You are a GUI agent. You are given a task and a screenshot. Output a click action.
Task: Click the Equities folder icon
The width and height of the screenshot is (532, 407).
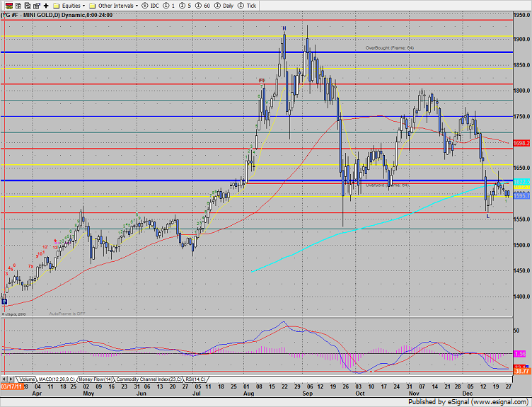click(x=57, y=6)
